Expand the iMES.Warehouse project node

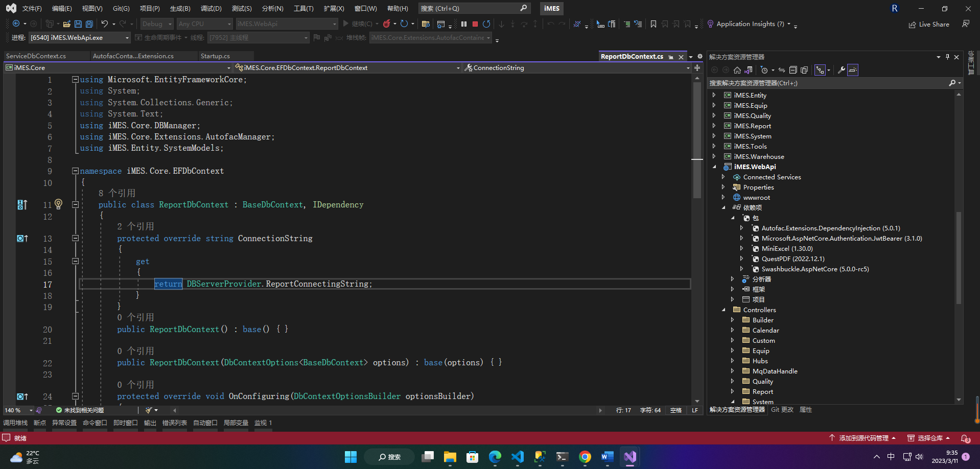pos(714,157)
